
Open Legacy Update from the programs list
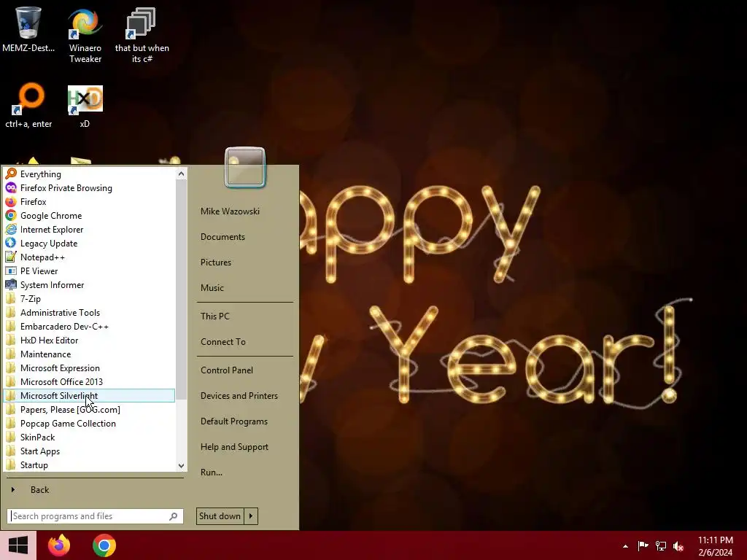click(x=89, y=243)
